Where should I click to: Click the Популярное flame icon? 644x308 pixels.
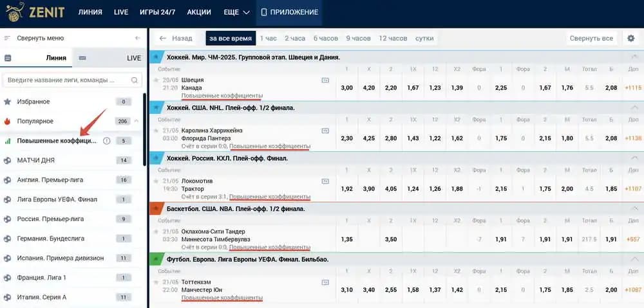click(7, 122)
